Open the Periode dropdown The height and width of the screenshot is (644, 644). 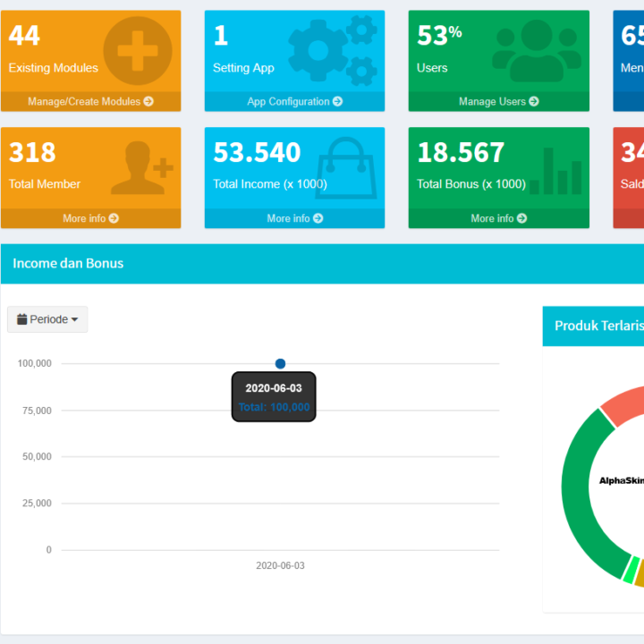coord(47,319)
